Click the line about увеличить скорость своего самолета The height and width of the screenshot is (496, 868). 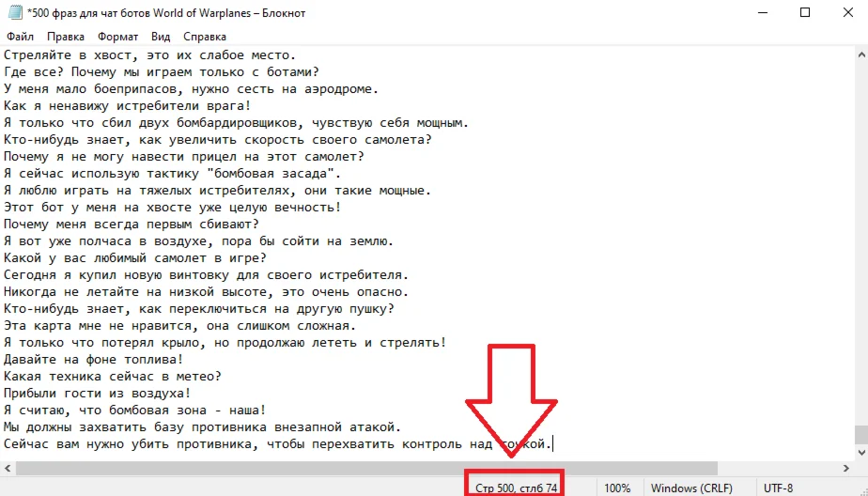(218, 139)
